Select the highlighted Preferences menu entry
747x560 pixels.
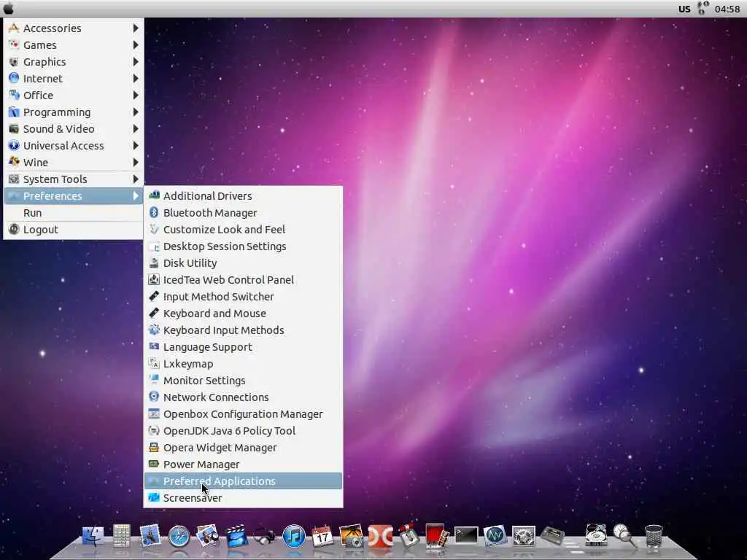point(74,195)
